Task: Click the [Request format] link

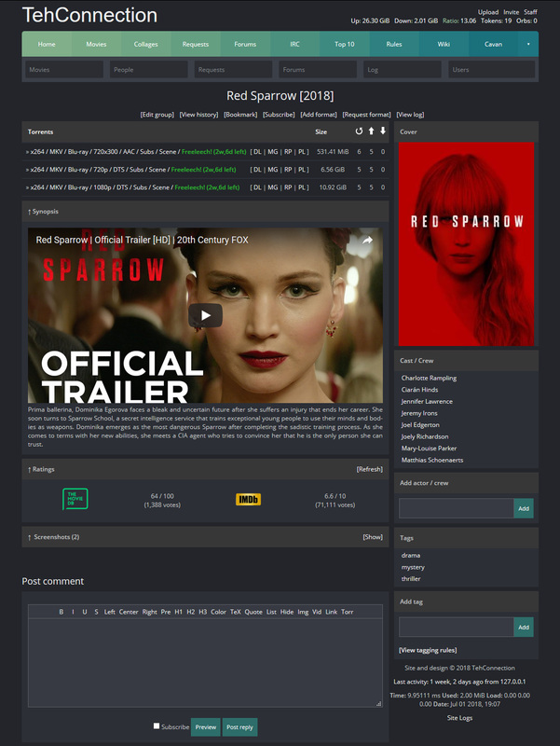Action: 366,115
